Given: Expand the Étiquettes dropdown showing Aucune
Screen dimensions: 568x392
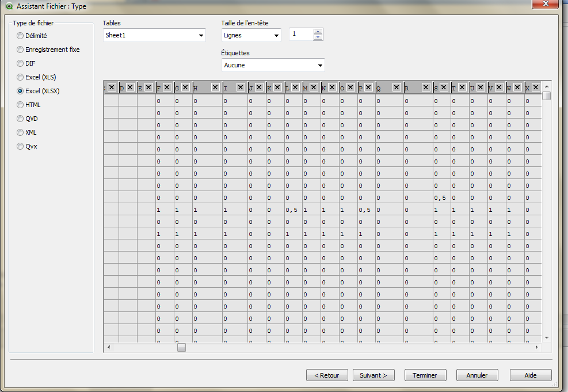Looking at the screenshot, I should [273, 65].
